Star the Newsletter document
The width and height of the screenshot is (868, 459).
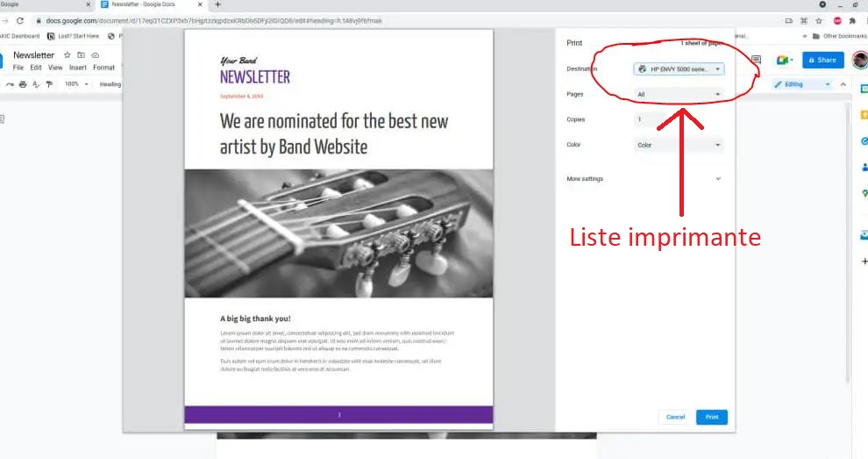click(68, 55)
